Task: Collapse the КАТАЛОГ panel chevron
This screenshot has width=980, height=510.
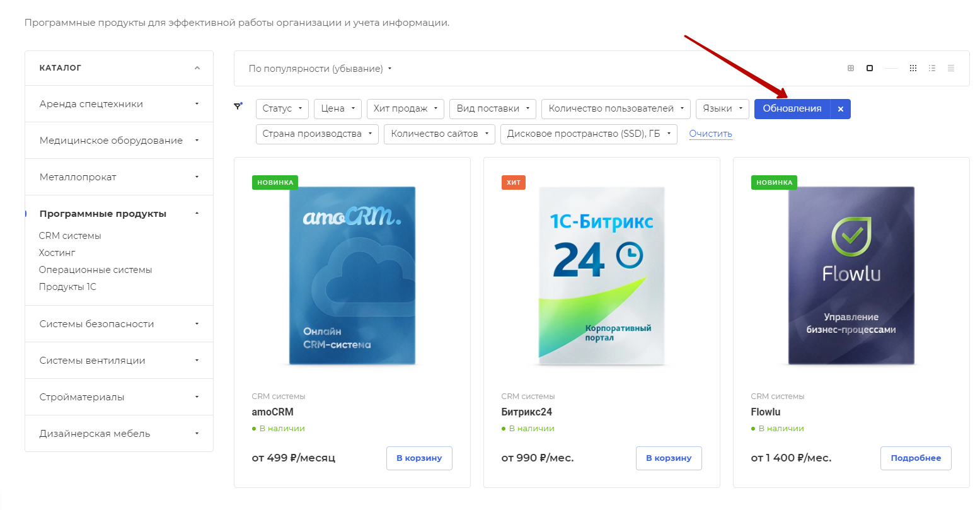Action: pyautogui.click(x=197, y=68)
